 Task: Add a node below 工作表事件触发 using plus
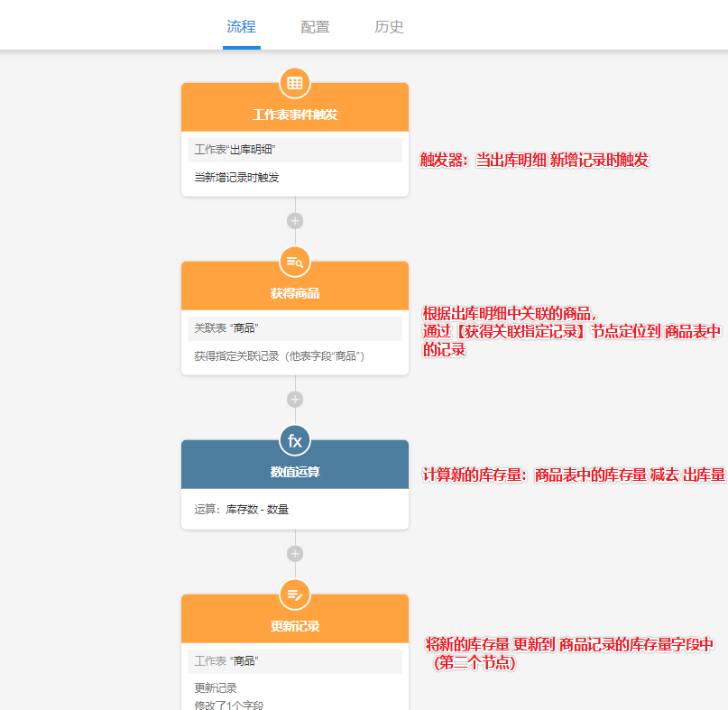(295, 221)
